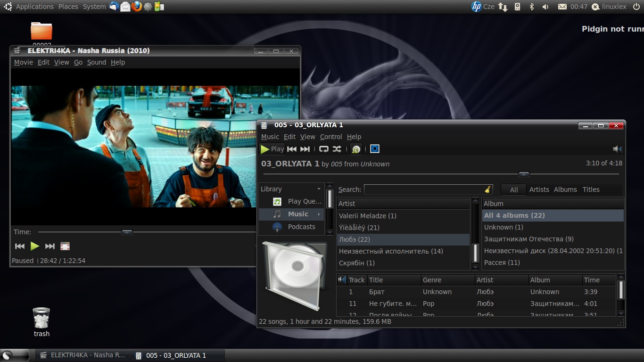Open the Sound menu in Totem
The height and width of the screenshot is (362, 644).
tap(97, 62)
